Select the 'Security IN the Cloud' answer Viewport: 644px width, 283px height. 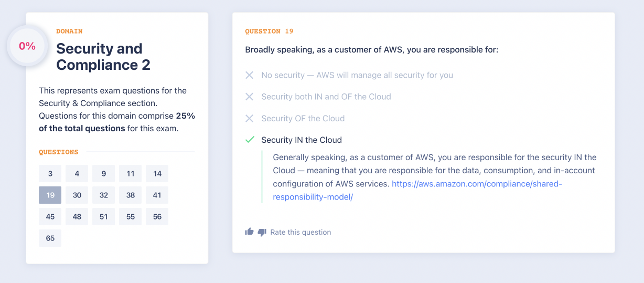click(x=302, y=140)
